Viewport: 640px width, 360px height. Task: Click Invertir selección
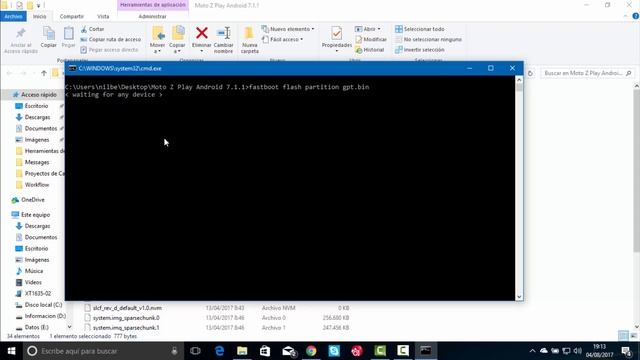click(x=420, y=50)
